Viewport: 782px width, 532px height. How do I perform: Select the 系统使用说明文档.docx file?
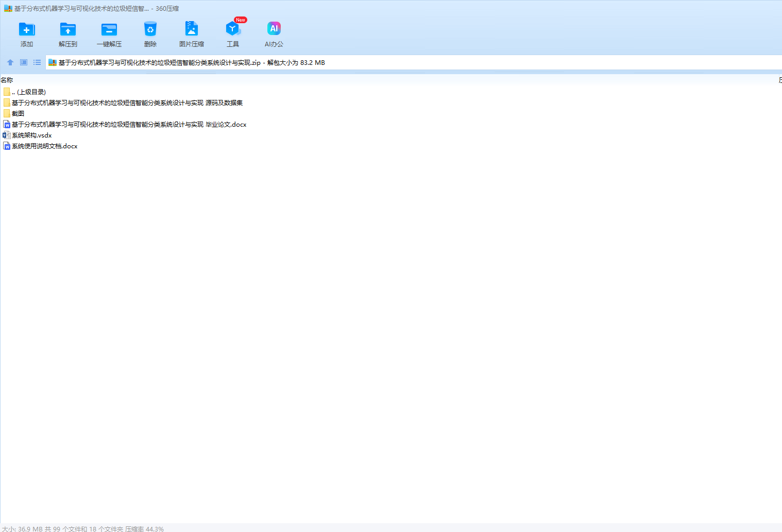coord(40,146)
